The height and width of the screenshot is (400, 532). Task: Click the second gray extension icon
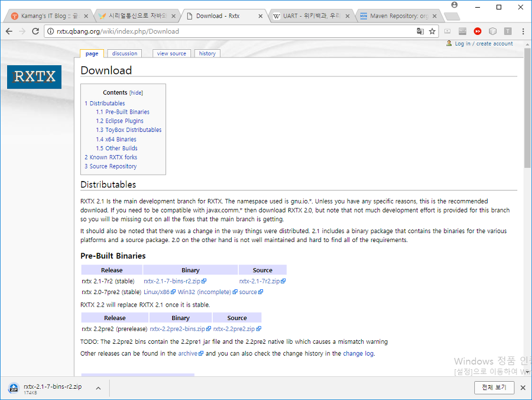tap(462, 31)
